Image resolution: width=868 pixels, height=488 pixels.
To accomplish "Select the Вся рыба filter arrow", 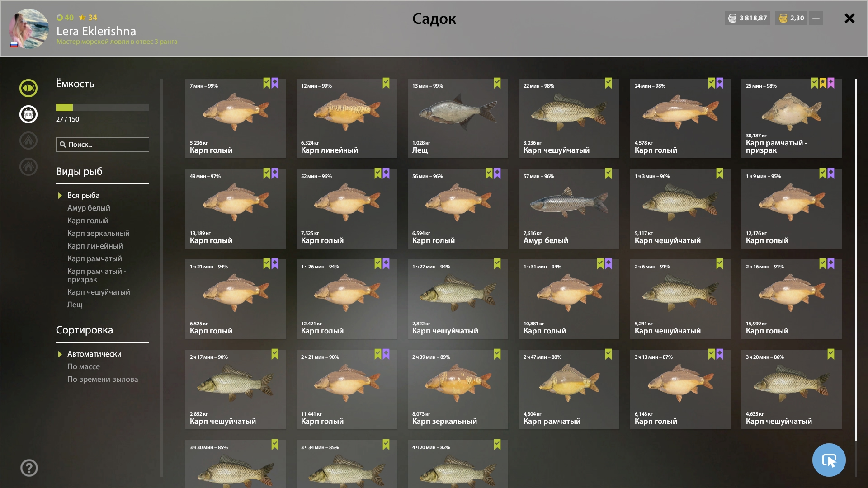I will point(60,196).
